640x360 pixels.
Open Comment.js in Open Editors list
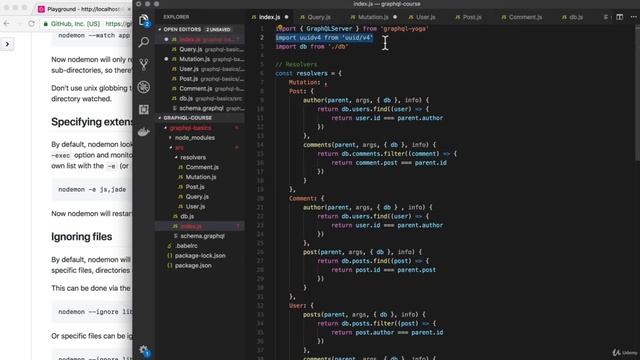coord(200,89)
